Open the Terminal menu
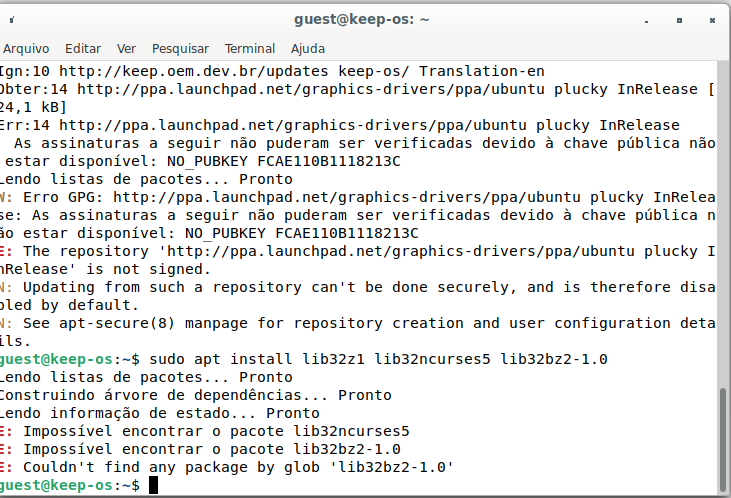 pos(250,48)
